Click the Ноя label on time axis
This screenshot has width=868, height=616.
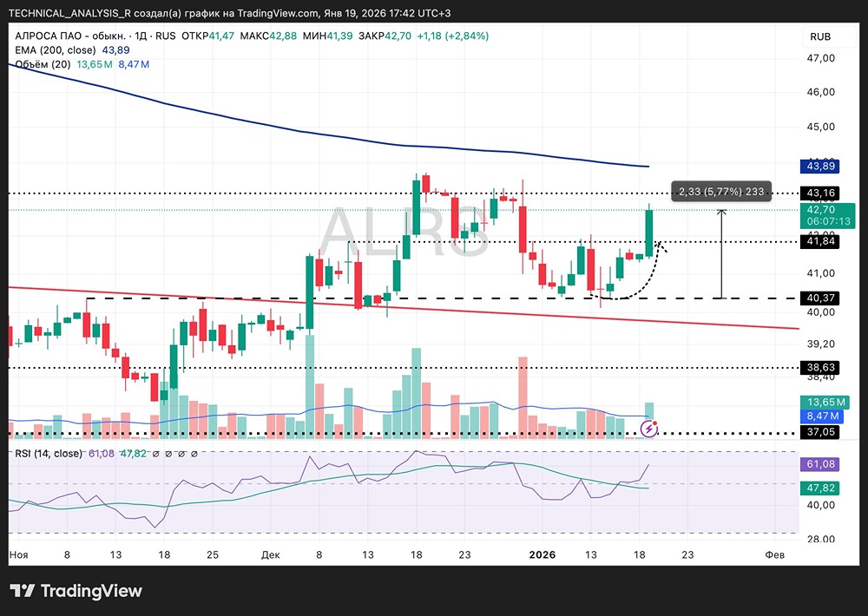click(18, 554)
